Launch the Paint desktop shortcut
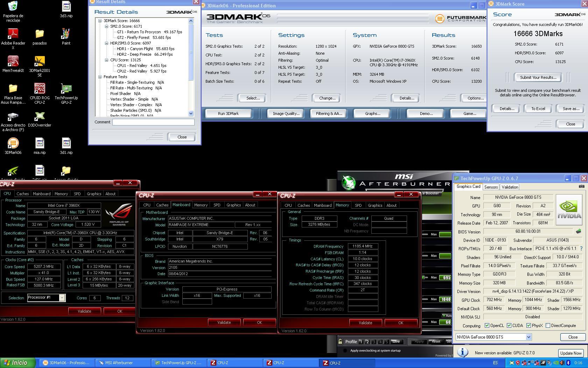 [66, 37]
